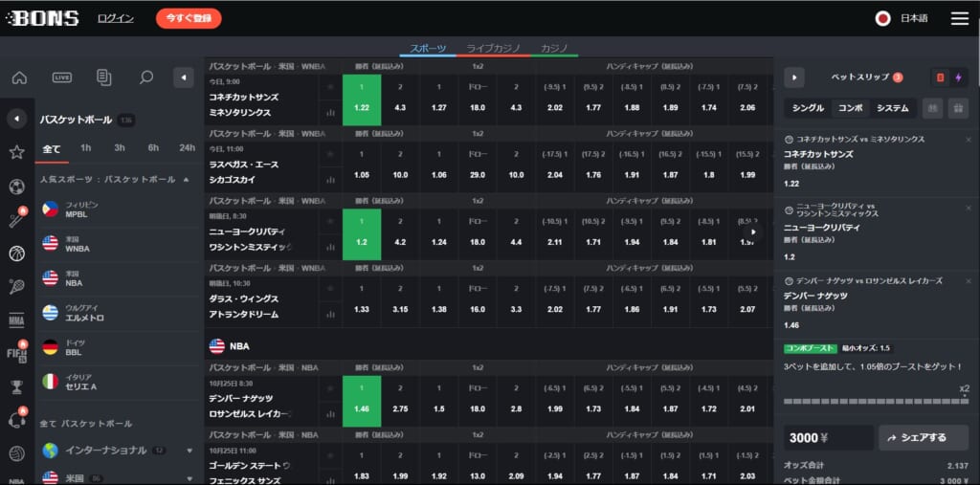The image size is (980, 485).
Task: Switch to the ライブカジノ tab
Action: [x=493, y=48]
